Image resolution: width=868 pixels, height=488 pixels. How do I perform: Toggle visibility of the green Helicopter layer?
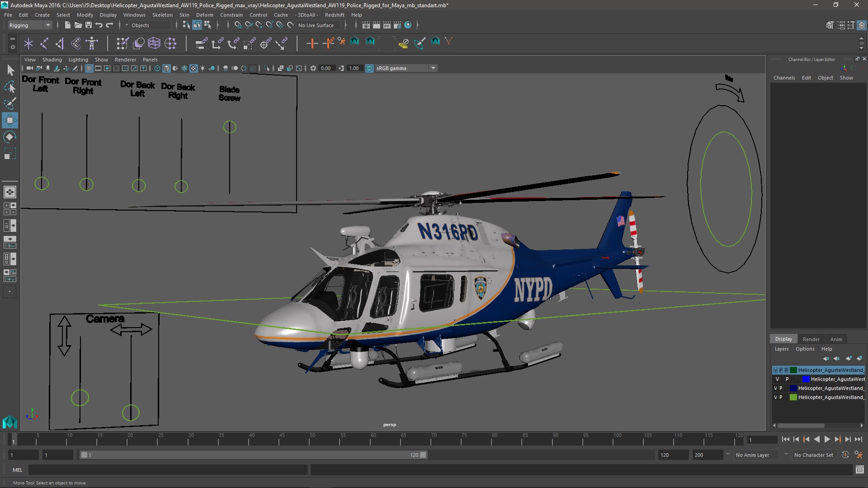(x=776, y=397)
